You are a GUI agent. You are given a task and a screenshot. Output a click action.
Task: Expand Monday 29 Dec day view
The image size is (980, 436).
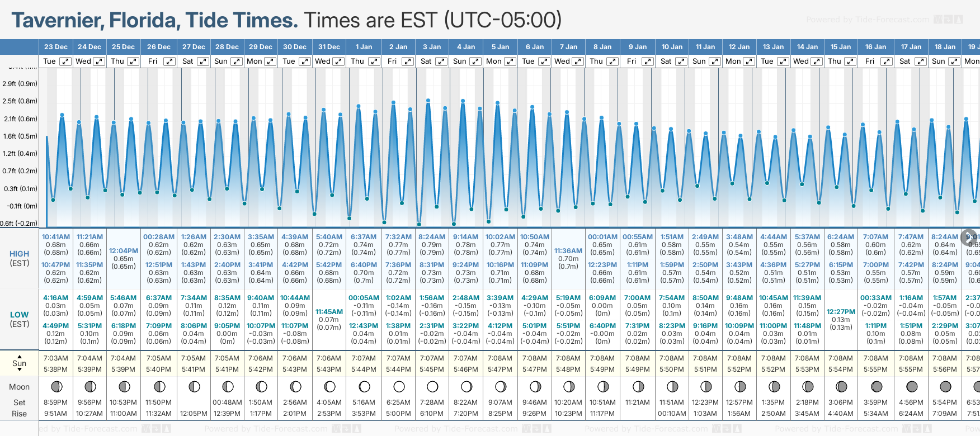[270, 61]
